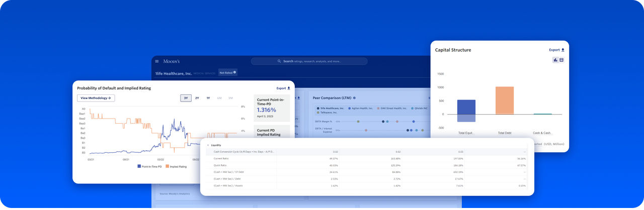Switch Capital Structure to bar chart view
Image resolution: width=644 pixels, height=210 pixels.
(x=555, y=60)
